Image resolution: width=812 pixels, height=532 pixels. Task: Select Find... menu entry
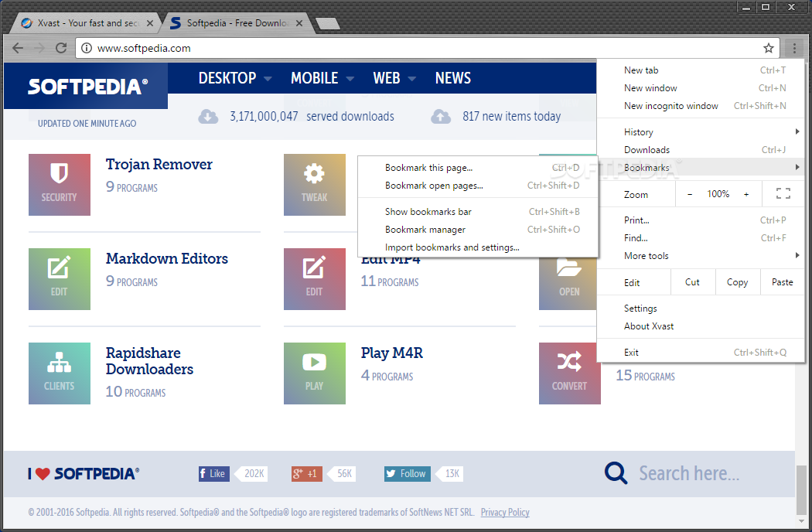(701, 237)
